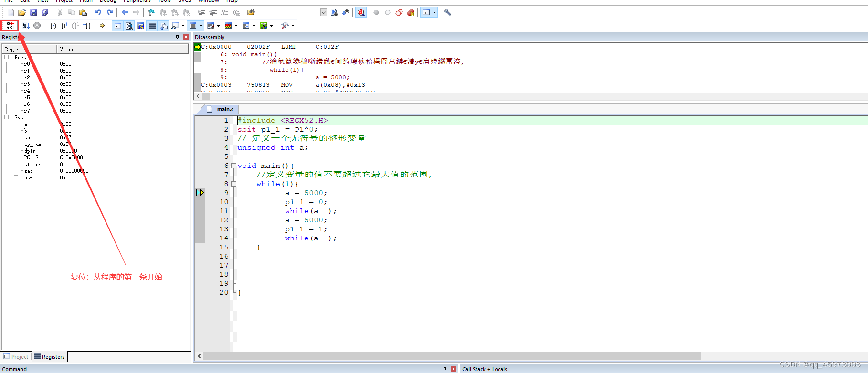Click the Run program icon
868x373 pixels.
point(26,26)
